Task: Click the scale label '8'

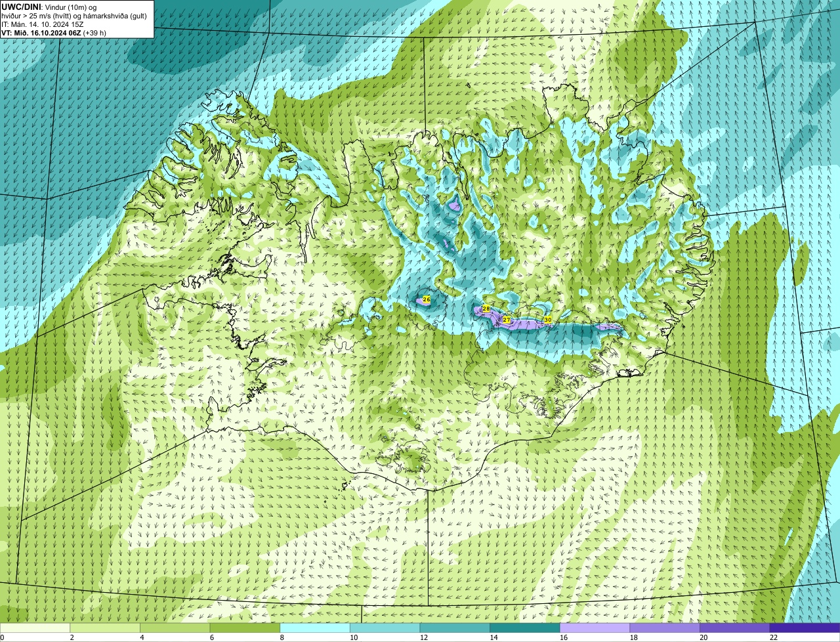Action: [282, 637]
